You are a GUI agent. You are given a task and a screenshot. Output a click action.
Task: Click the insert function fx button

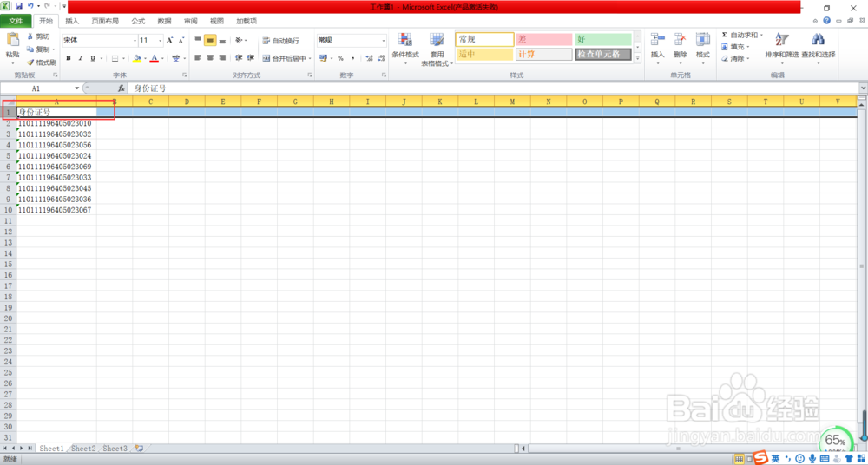[x=122, y=88]
